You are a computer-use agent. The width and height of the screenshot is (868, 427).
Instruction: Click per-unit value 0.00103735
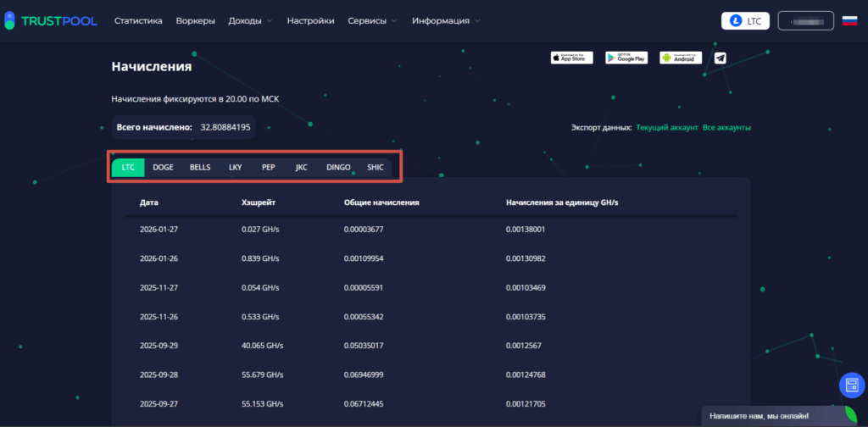point(526,317)
